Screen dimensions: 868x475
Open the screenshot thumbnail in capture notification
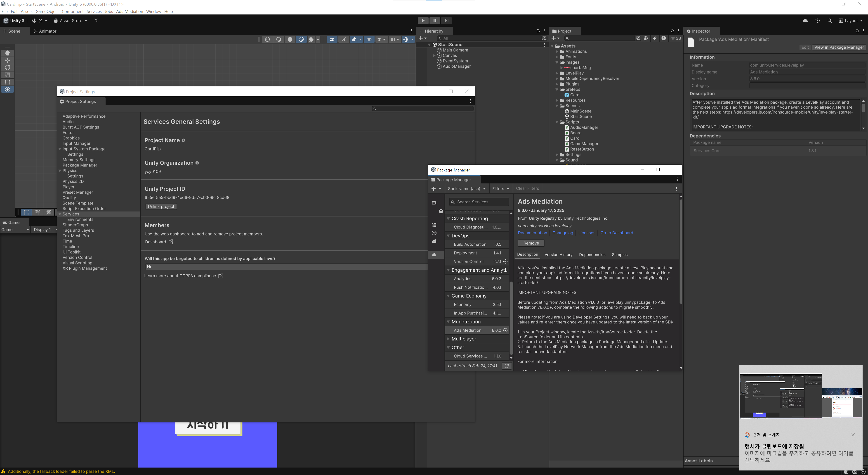click(801, 395)
